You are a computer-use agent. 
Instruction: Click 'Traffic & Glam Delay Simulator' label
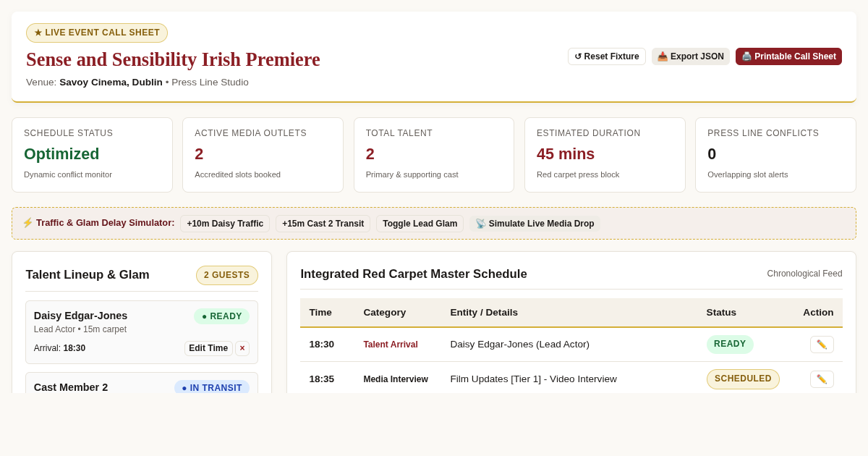click(x=98, y=223)
